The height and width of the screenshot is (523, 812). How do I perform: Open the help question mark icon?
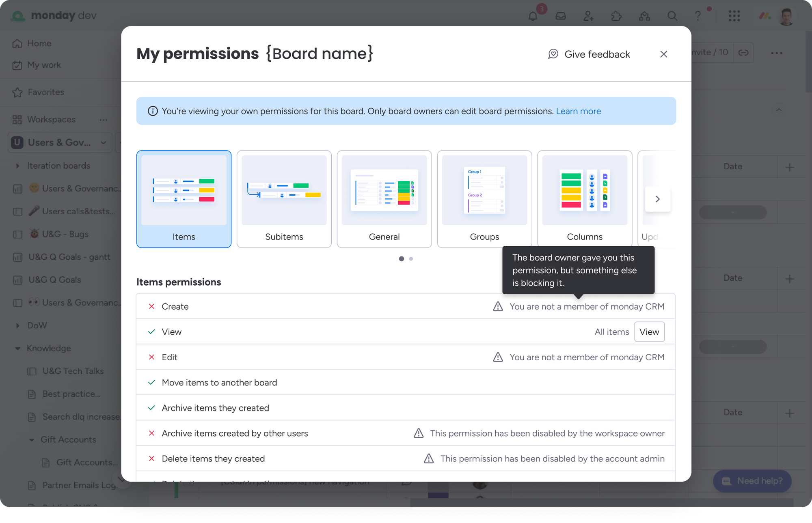pyautogui.click(x=698, y=16)
